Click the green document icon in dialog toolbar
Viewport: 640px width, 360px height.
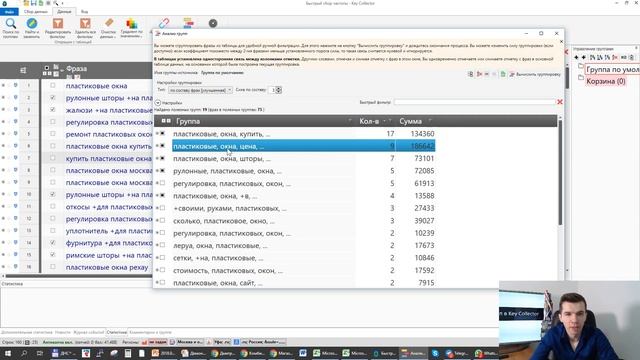point(503,74)
